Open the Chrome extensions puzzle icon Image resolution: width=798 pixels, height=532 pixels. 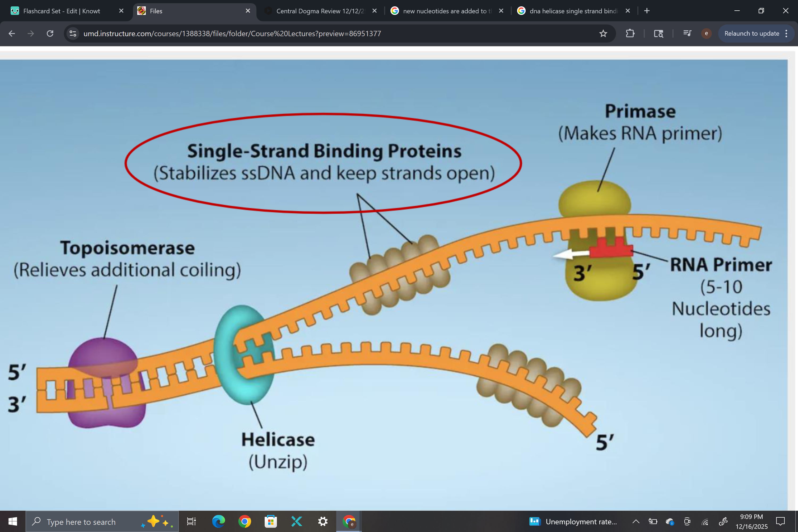(630, 33)
